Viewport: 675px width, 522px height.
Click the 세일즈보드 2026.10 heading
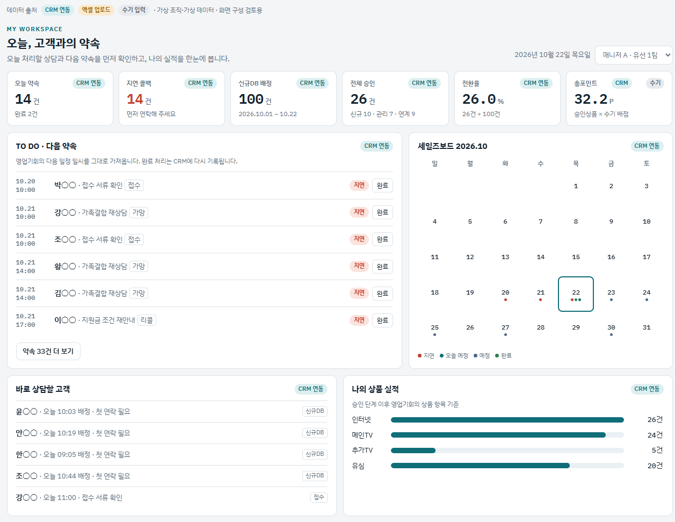452,146
